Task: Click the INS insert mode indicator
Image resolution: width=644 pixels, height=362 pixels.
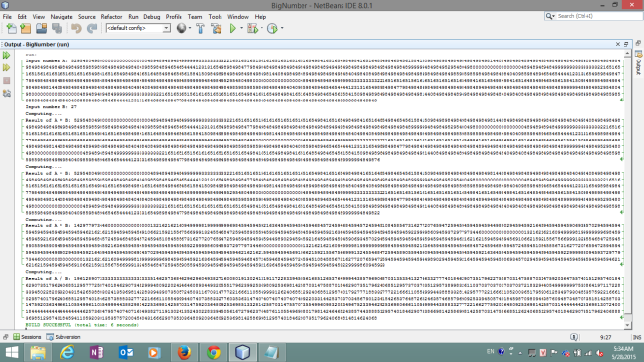Action: coord(637,337)
